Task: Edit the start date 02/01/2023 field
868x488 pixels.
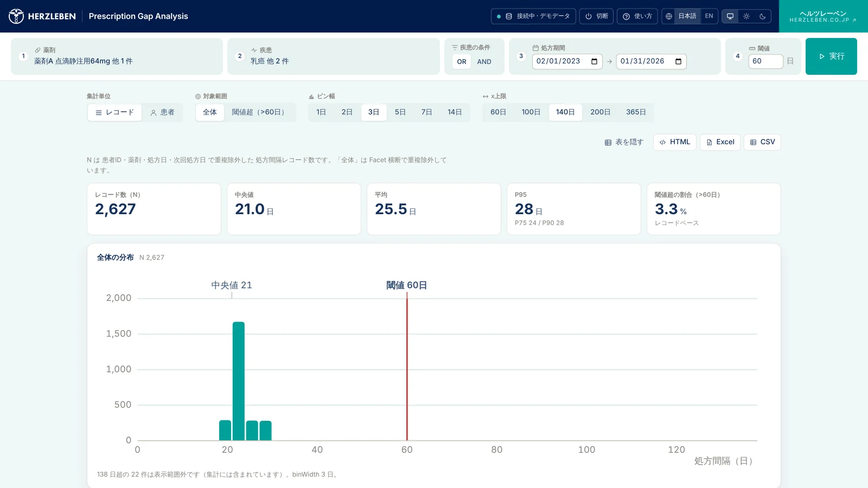Action: [x=567, y=61]
